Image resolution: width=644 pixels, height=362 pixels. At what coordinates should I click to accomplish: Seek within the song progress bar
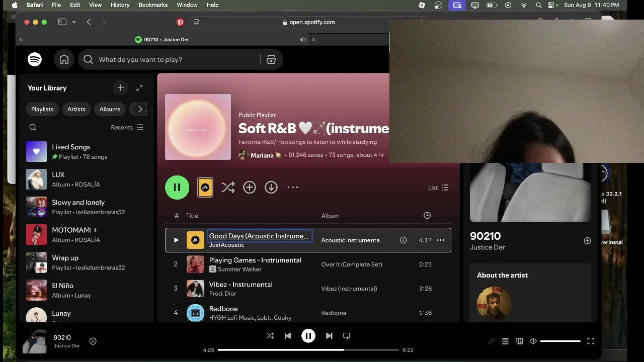pos(308,350)
